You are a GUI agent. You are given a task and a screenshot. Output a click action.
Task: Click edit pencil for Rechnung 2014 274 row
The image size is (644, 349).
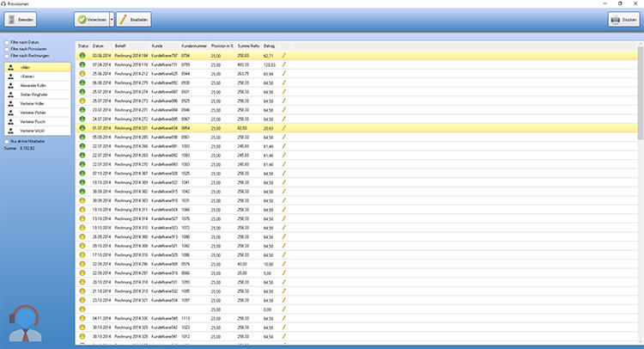[x=284, y=92]
